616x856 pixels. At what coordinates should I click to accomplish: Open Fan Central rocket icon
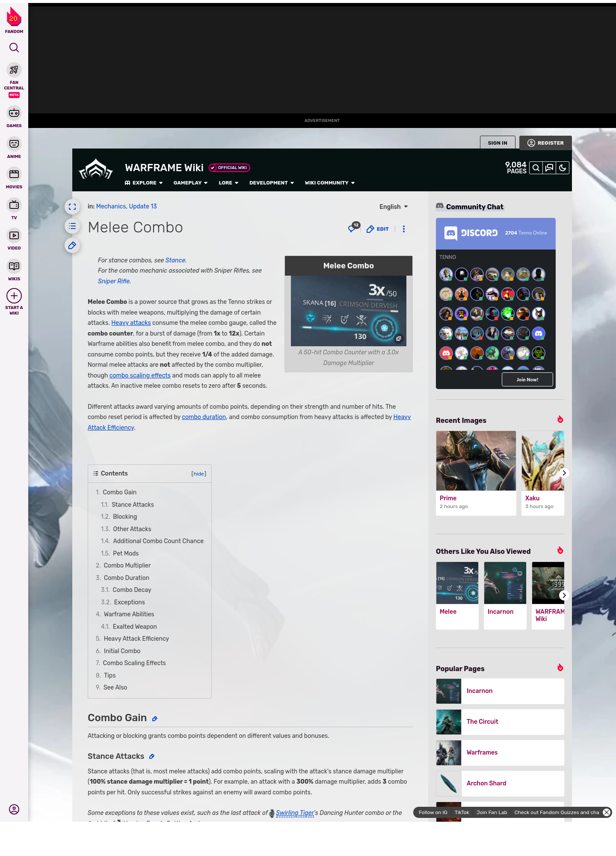(14, 70)
